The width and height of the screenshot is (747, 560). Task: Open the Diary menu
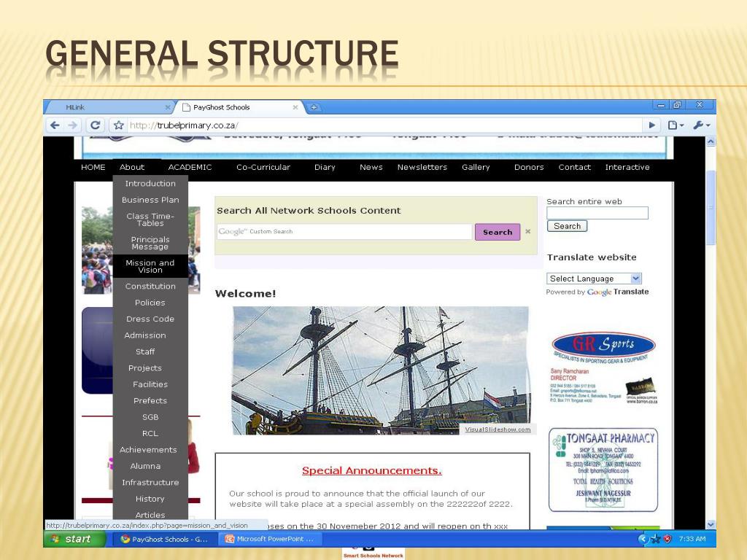pyautogui.click(x=325, y=167)
